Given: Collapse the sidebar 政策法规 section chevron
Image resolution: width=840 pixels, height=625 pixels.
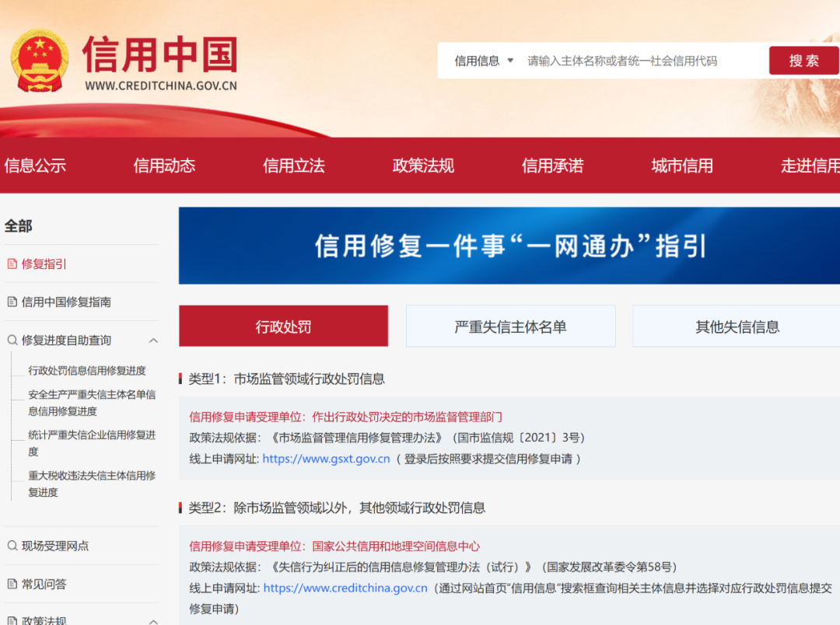Looking at the screenshot, I should tap(153, 620).
